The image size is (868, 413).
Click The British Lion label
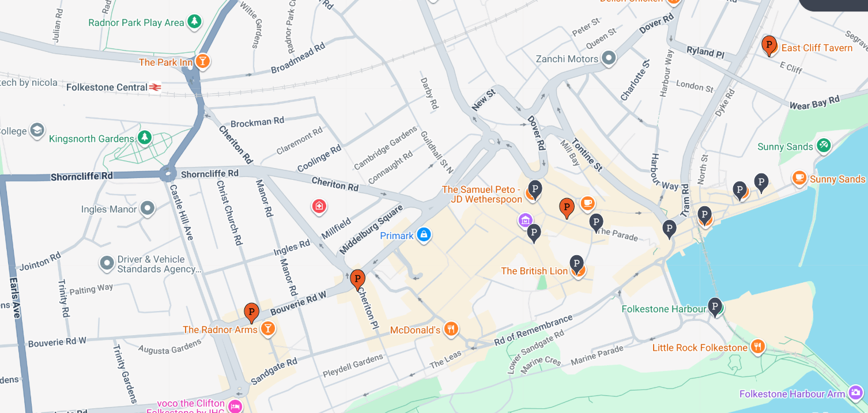click(x=534, y=271)
